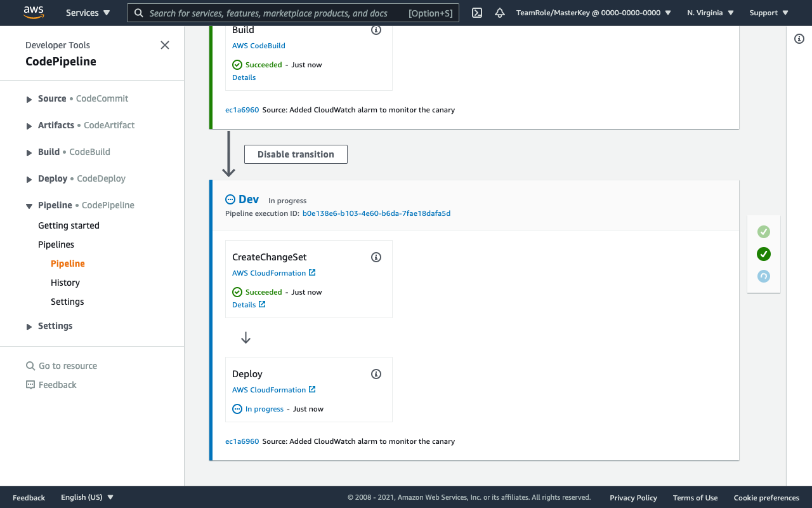Select the highlighted Pipeline nav item
Viewport: 812px width, 508px height.
point(68,264)
